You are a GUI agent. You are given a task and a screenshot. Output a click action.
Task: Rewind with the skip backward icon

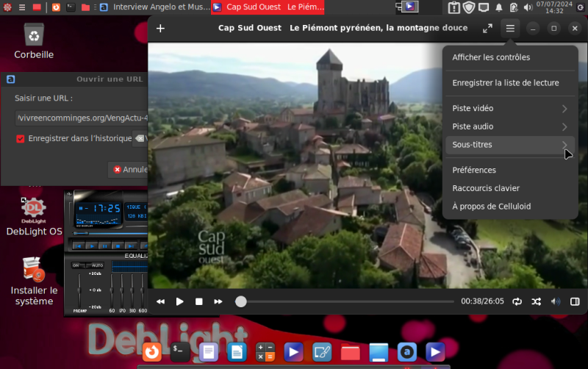click(161, 301)
